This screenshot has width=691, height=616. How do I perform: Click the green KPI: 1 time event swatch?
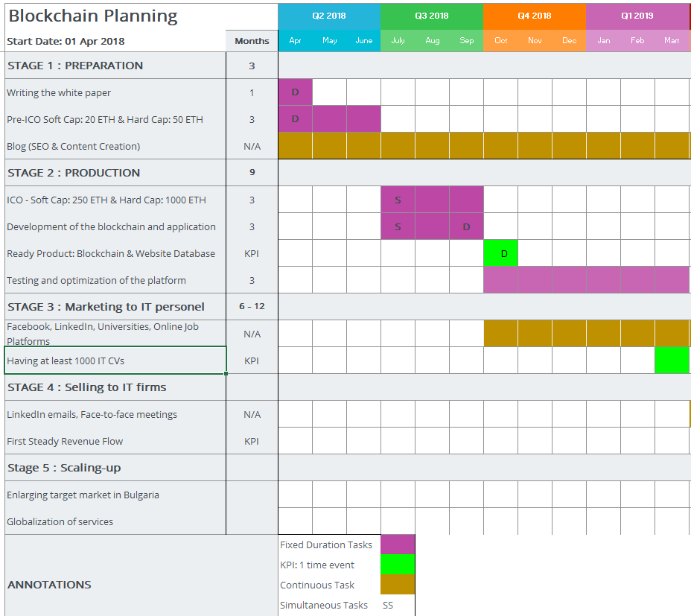tap(398, 565)
